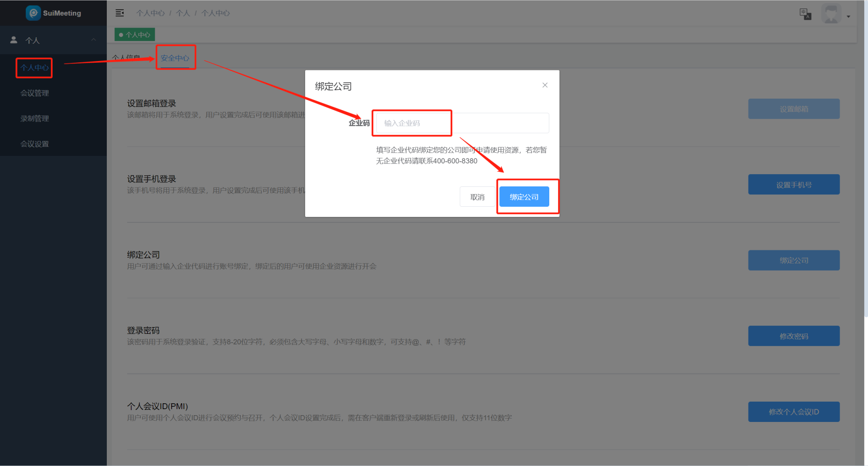Click the person icon in sidebar

14,40
